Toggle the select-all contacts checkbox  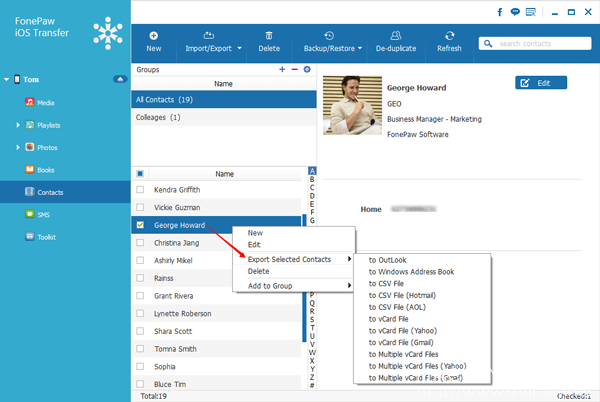[140, 174]
